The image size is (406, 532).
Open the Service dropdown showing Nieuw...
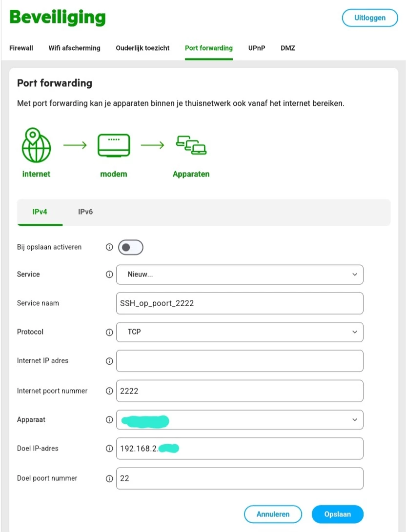[x=240, y=275]
